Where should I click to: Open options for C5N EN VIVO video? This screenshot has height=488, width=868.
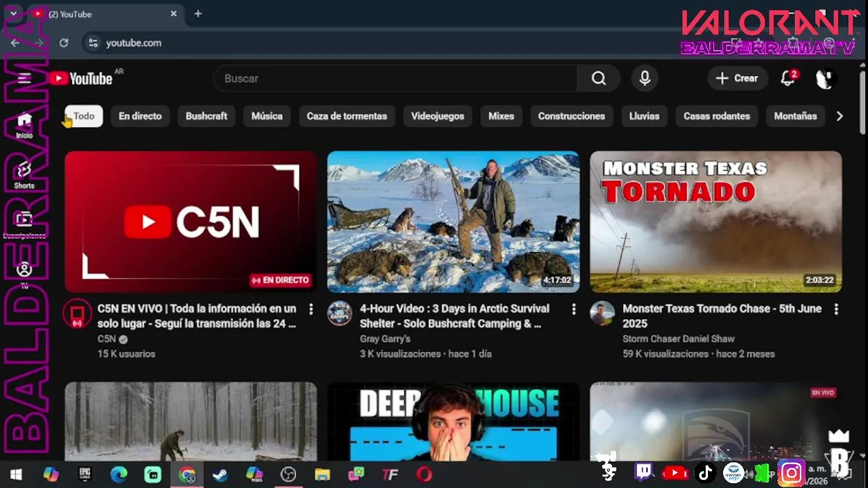tap(311, 309)
